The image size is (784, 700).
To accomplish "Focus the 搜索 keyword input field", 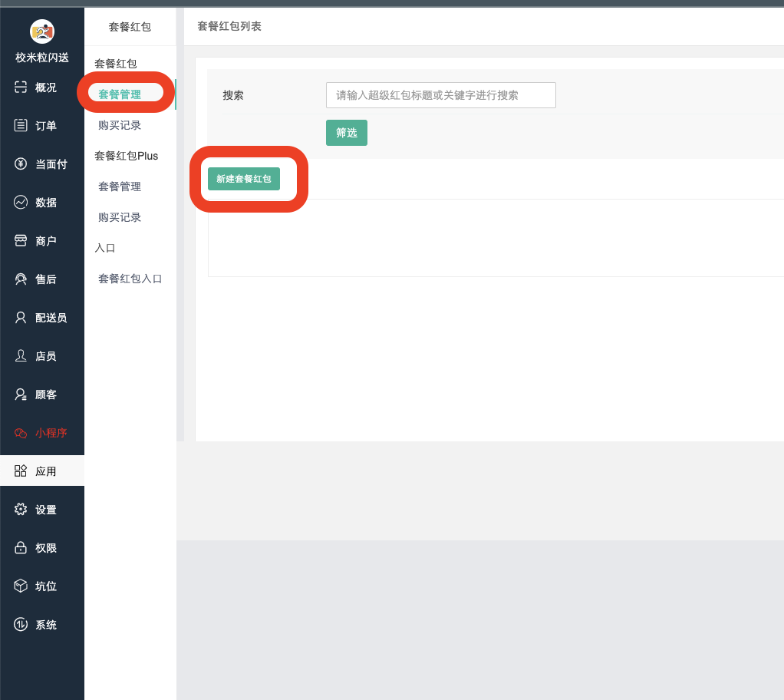I will (440, 95).
